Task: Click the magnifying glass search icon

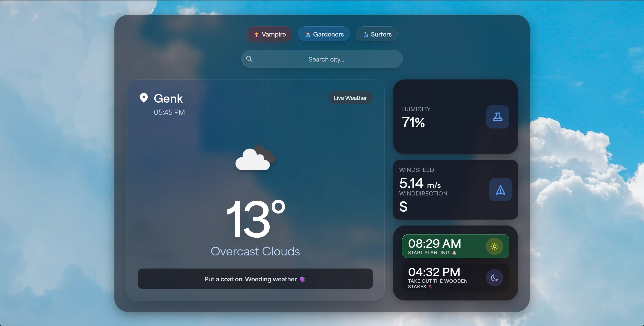Action: tap(249, 59)
